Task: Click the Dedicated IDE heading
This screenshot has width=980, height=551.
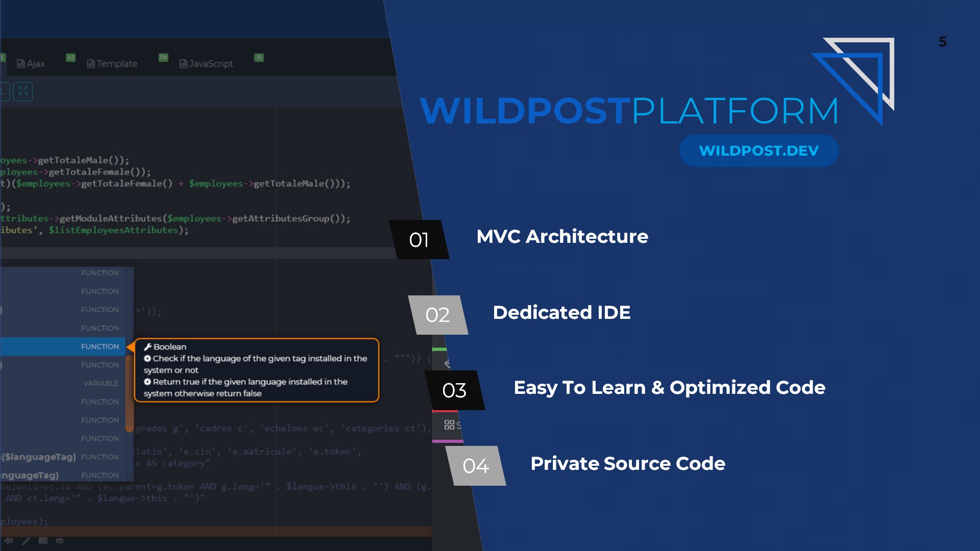Action: click(561, 312)
